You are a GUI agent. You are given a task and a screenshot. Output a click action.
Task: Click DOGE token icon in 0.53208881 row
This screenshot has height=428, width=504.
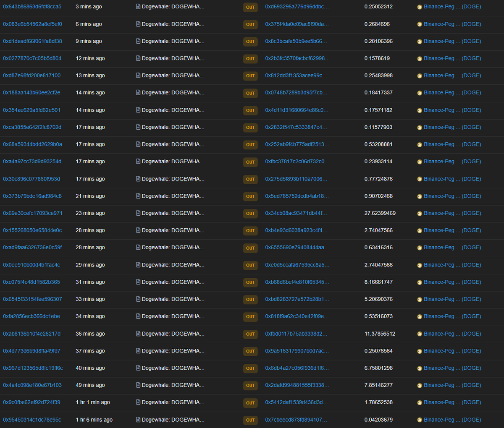point(420,145)
